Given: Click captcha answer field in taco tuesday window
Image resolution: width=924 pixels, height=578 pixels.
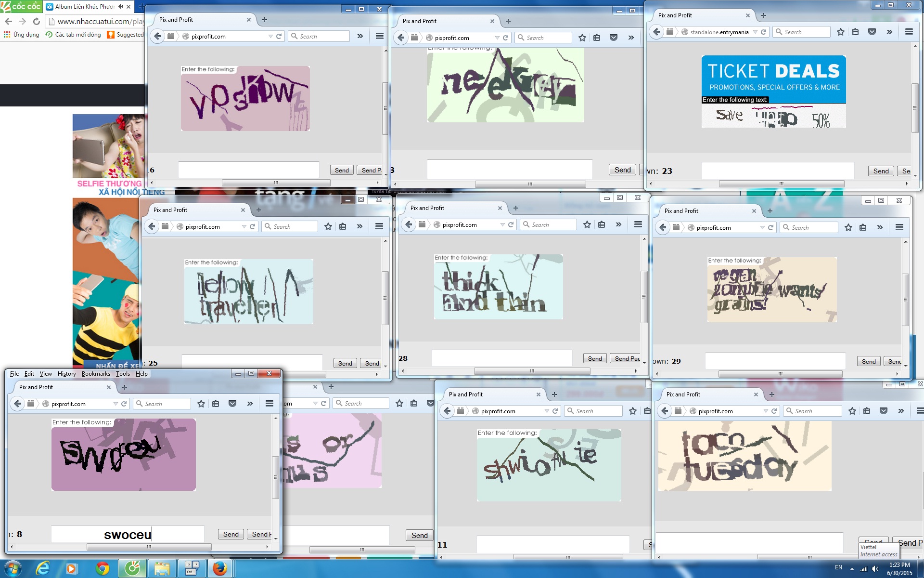Looking at the screenshot, I should pyautogui.click(x=749, y=543).
